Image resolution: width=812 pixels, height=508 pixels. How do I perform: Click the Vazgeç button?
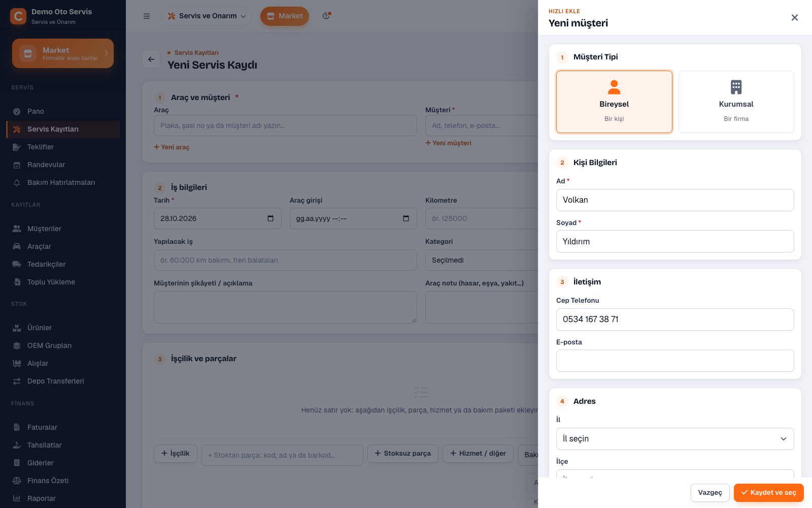tap(710, 492)
